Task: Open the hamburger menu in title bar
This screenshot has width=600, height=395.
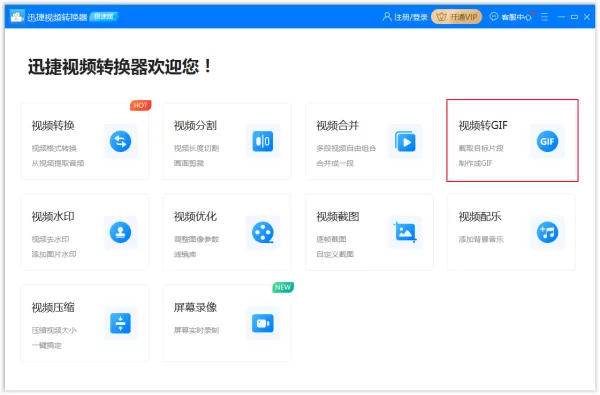Action: pyautogui.click(x=545, y=17)
